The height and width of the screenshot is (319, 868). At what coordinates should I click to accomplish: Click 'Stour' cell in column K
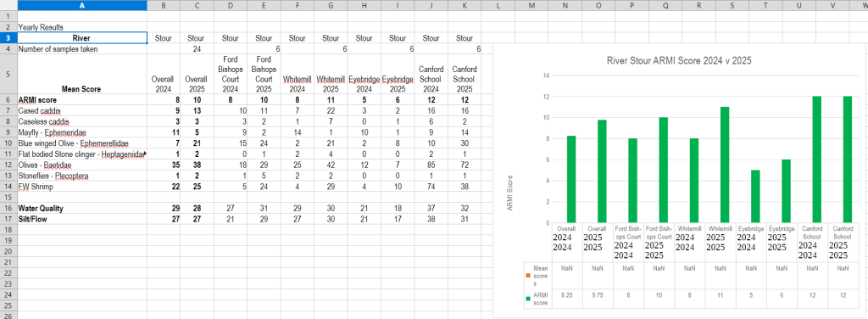[x=464, y=38]
